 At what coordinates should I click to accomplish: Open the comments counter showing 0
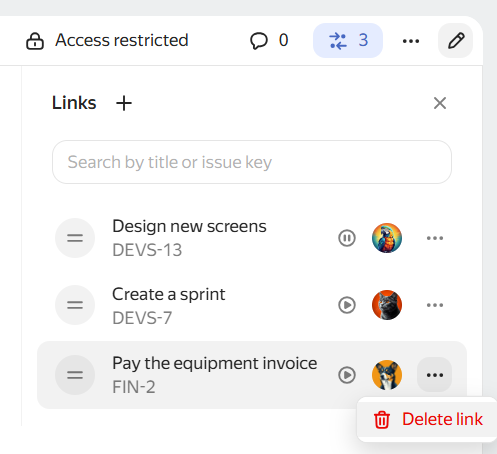(269, 41)
